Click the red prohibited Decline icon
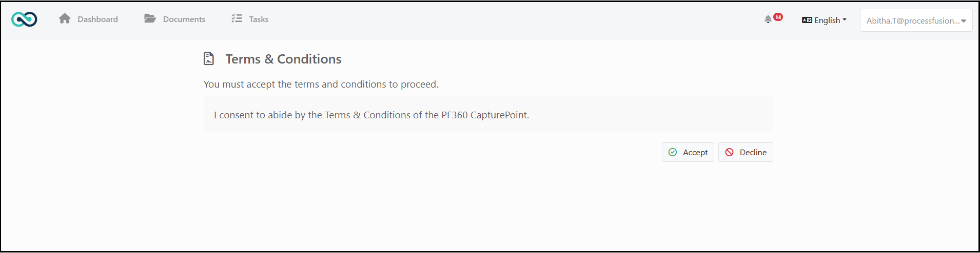 (730, 152)
